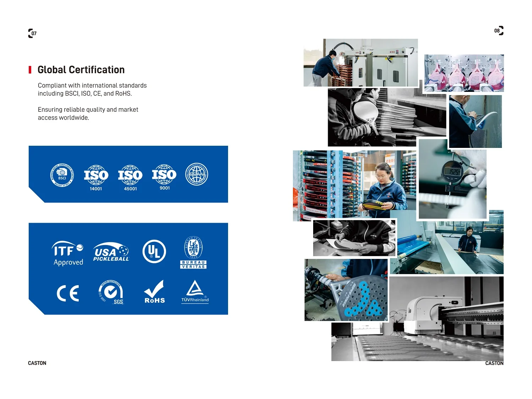Open the black-and-white photo of racket sanding

[387, 117]
